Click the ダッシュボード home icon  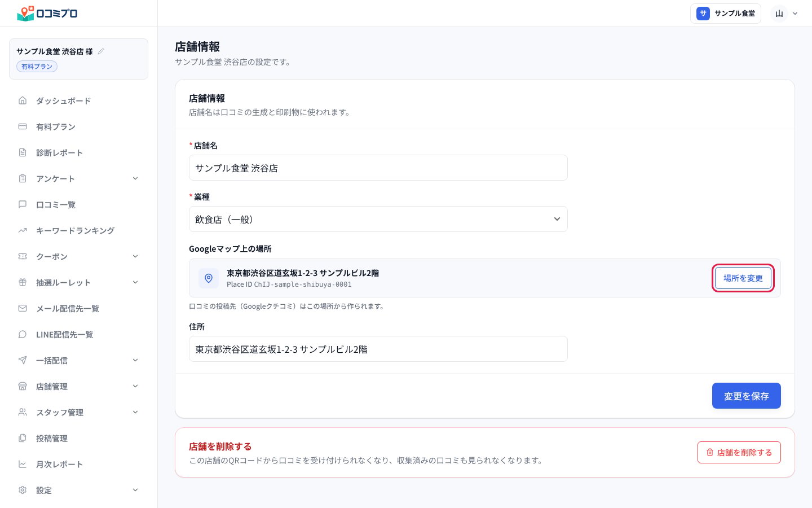tap(23, 100)
